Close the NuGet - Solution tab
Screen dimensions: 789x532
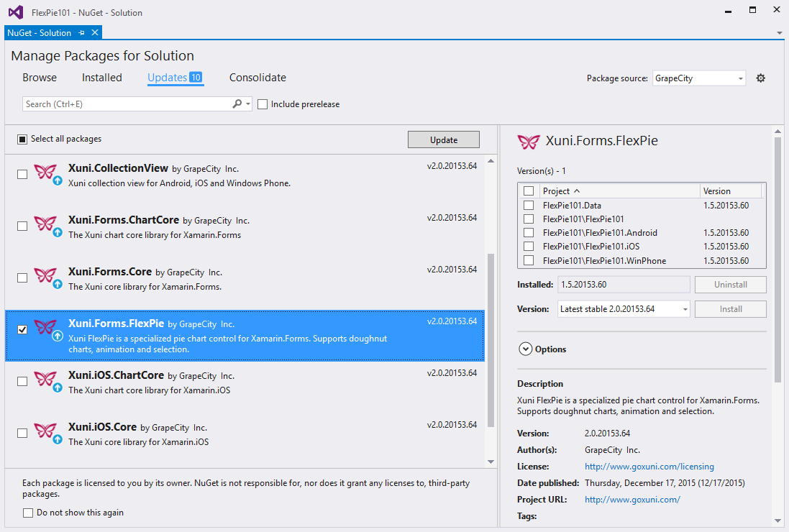(x=95, y=32)
